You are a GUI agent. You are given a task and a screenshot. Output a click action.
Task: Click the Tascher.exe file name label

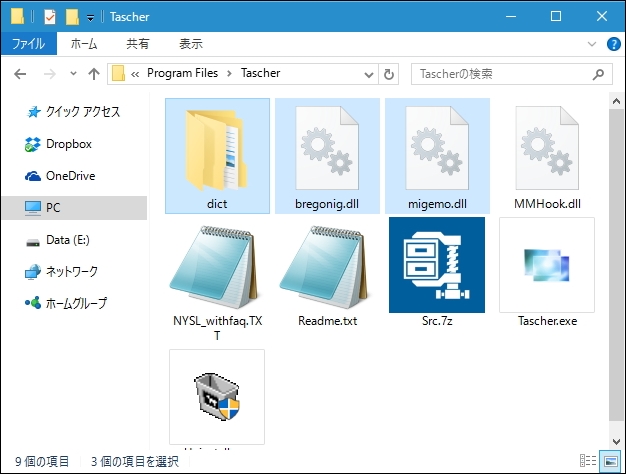tap(547, 321)
